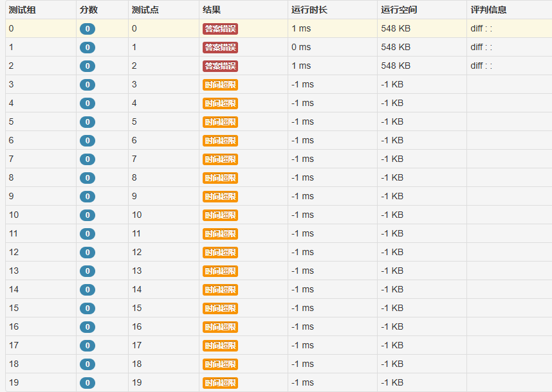The width and height of the screenshot is (552, 392).
Task: Click the 分数 column header
Action: point(89,10)
